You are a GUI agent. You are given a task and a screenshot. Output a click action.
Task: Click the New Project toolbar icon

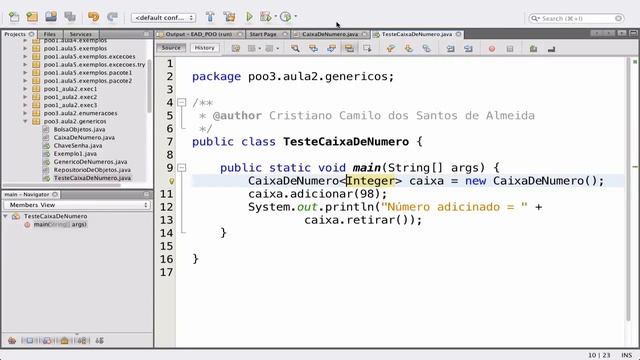32,17
